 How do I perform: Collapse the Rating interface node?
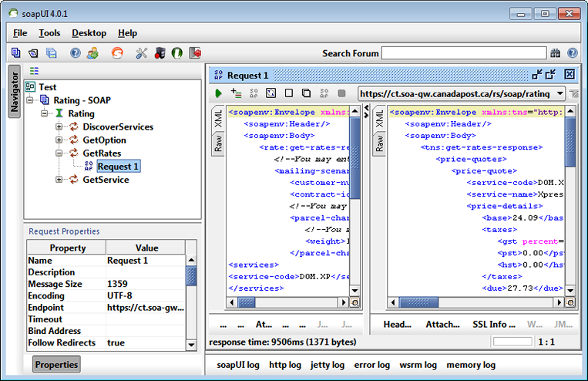coord(44,113)
